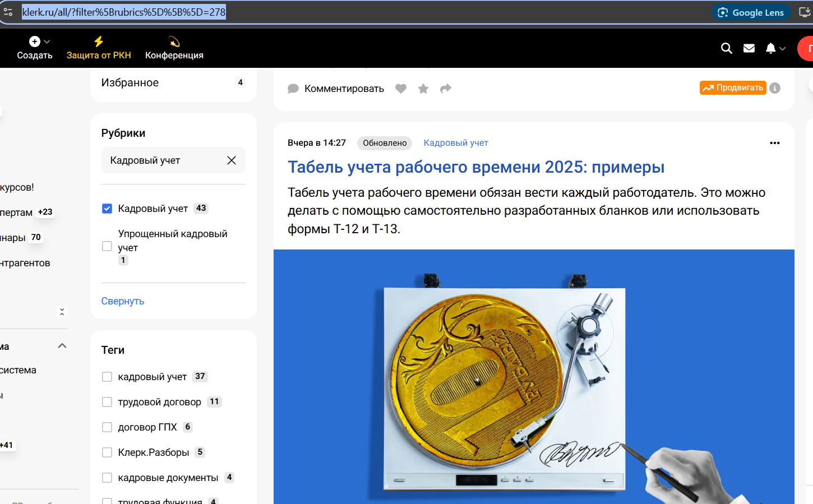Add article to favorites star
813x504 pixels.
pos(423,89)
